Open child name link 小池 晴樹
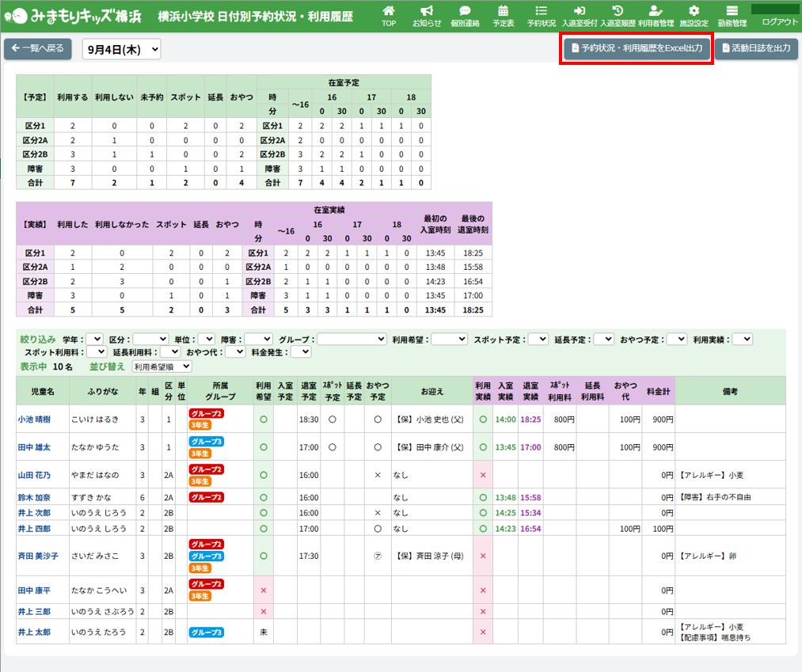This screenshot has width=802, height=672. 33,420
